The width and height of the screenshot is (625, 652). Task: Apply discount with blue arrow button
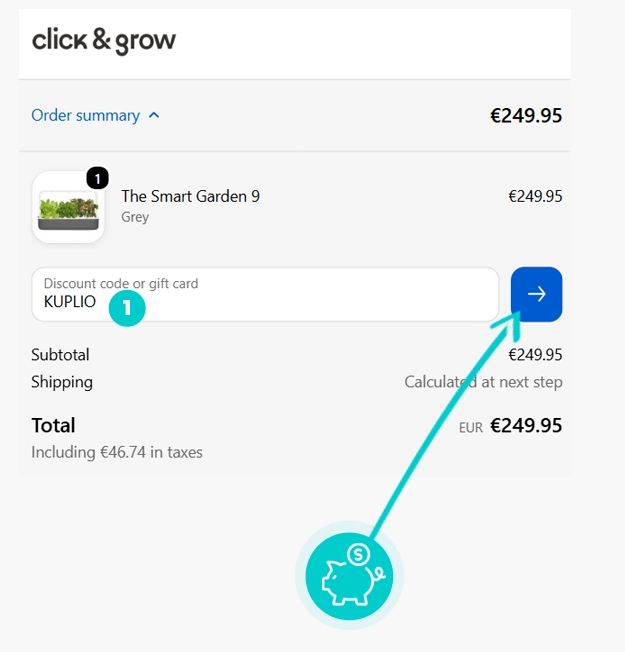(x=536, y=294)
